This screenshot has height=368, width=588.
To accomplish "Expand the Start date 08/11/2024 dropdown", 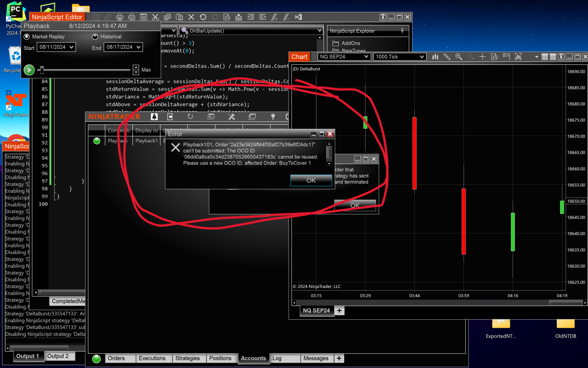I will coord(71,47).
